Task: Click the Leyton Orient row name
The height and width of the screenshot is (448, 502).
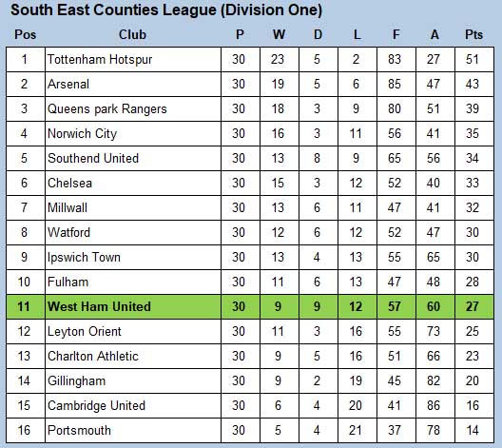Action: tap(85, 332)
